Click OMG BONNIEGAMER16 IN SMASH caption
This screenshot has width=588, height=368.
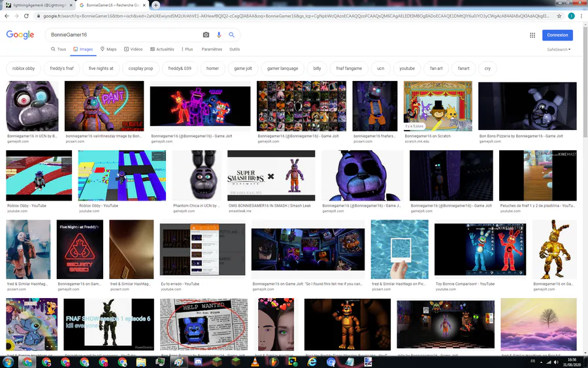tap(270, 205)
